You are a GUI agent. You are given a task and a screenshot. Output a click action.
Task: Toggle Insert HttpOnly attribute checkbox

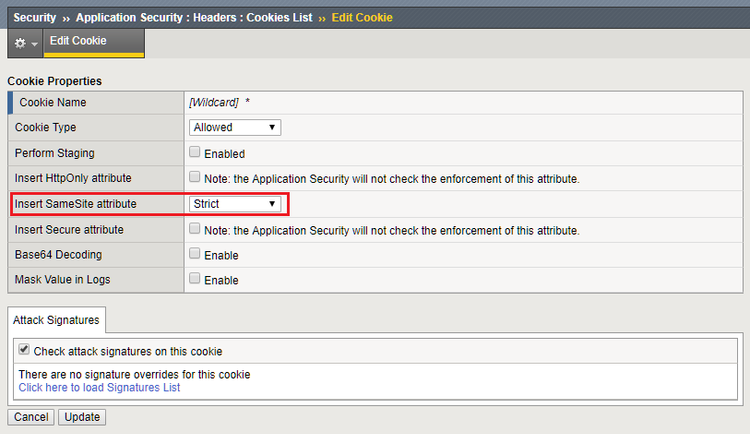195,178
